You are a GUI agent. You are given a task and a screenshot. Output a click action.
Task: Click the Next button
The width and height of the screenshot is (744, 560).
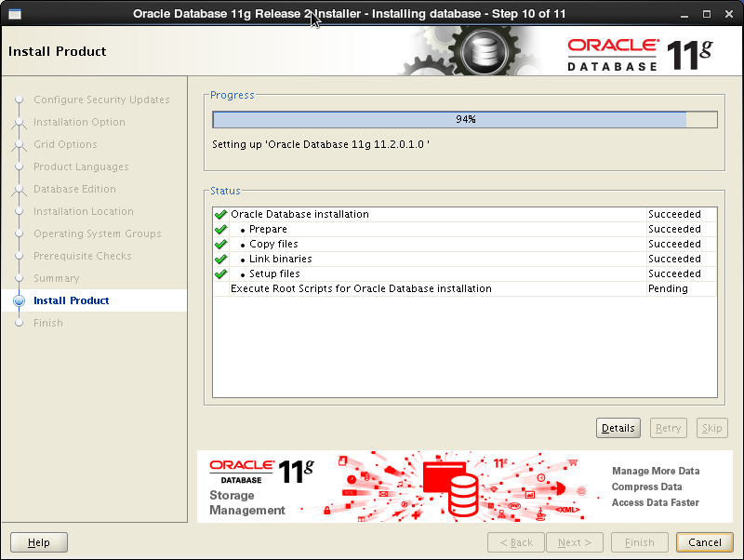(x=575, y=542)
